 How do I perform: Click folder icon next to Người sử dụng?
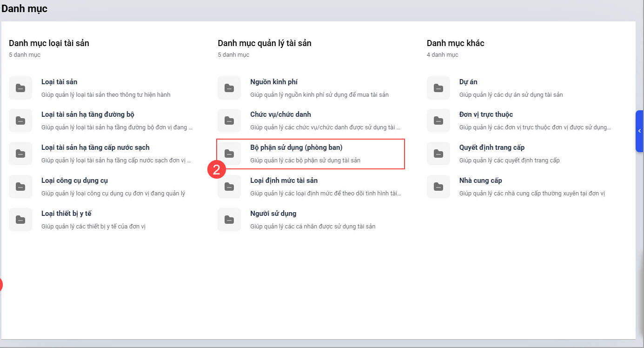(x=229, y=220)
